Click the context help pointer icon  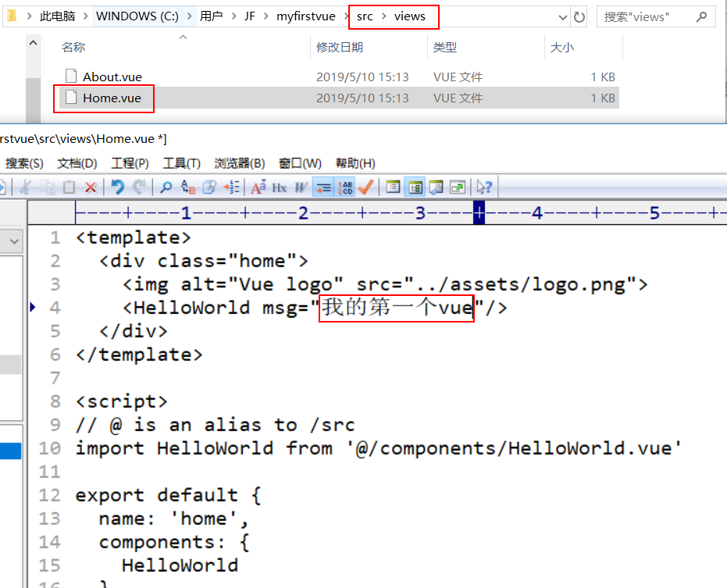(x=484, y=187)
